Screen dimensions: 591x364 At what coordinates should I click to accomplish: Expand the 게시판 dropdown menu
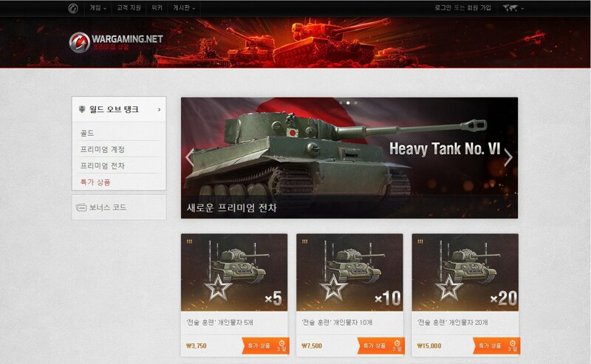pos(184,8)
